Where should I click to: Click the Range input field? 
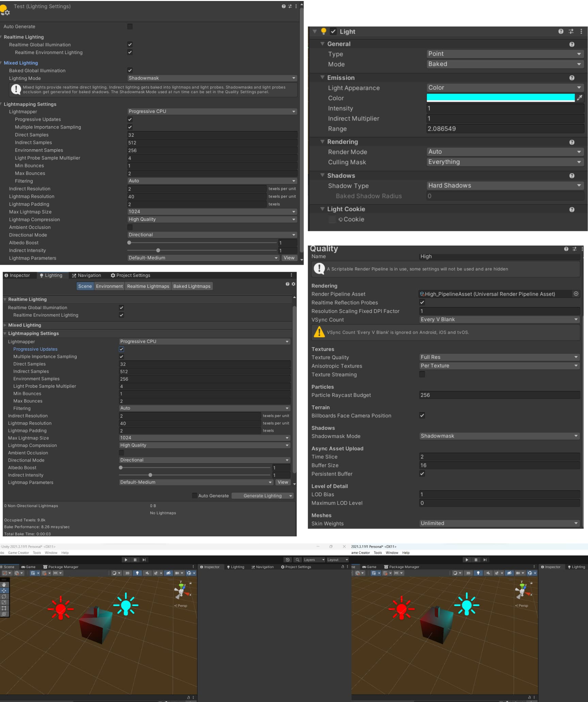505,129
